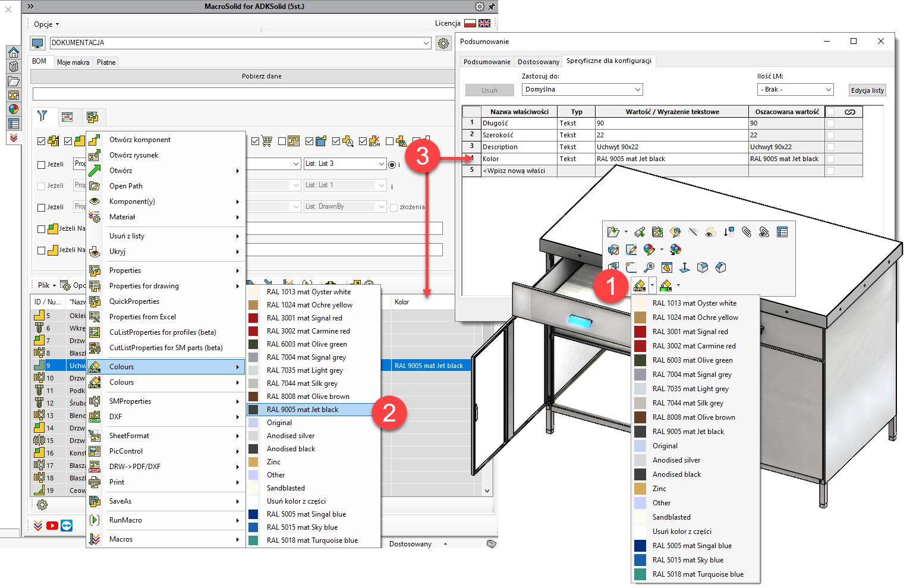Choose Open Path from the context menu
Viewport: 913px width, 588px height.
click(126, 186)
